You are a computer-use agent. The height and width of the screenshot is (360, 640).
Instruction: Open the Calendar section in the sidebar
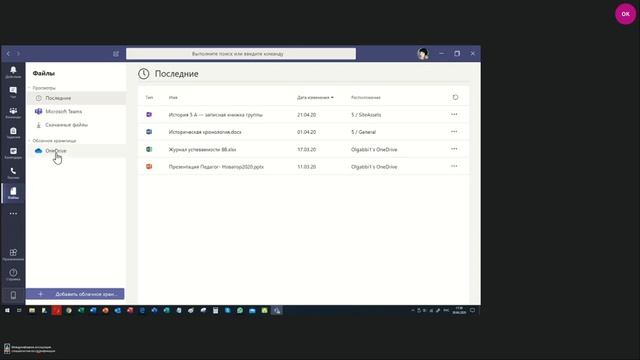(x=13, y=153)
